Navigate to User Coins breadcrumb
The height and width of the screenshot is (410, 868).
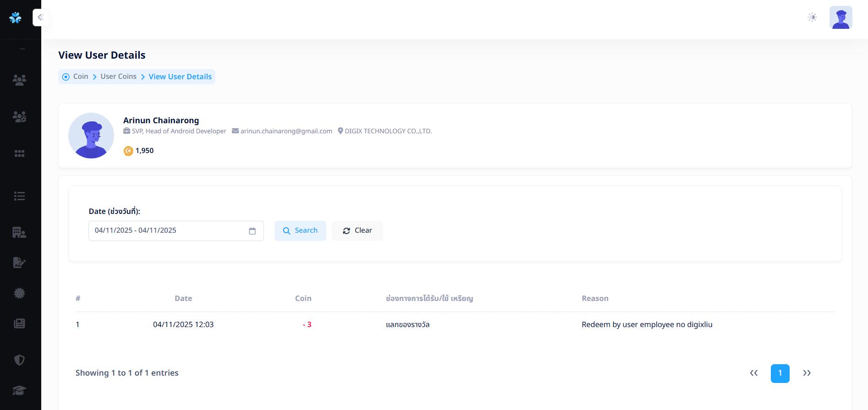[x=118, y=77]
